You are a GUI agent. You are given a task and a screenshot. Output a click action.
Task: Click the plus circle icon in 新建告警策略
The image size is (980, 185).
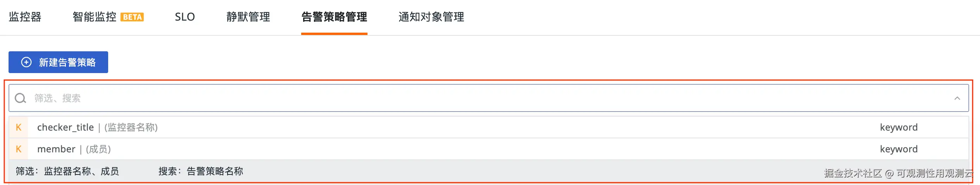tap(26, 62)
